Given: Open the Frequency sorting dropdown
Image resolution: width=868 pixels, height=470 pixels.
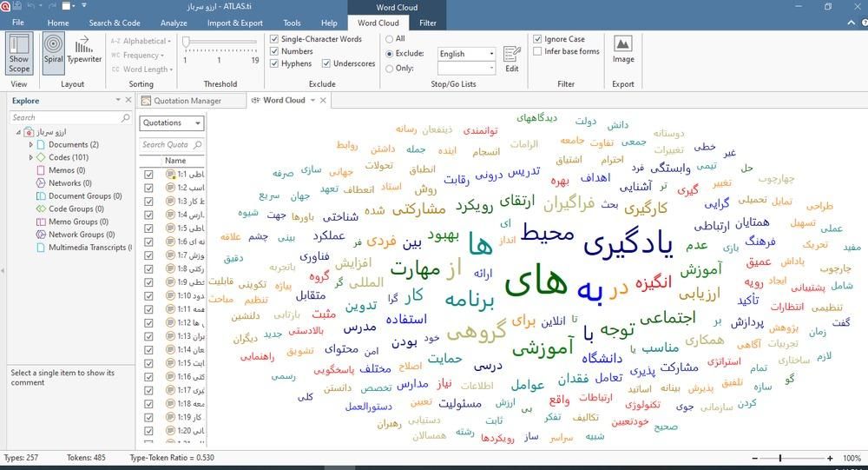Looking at the screenshot, I should 137,56.
